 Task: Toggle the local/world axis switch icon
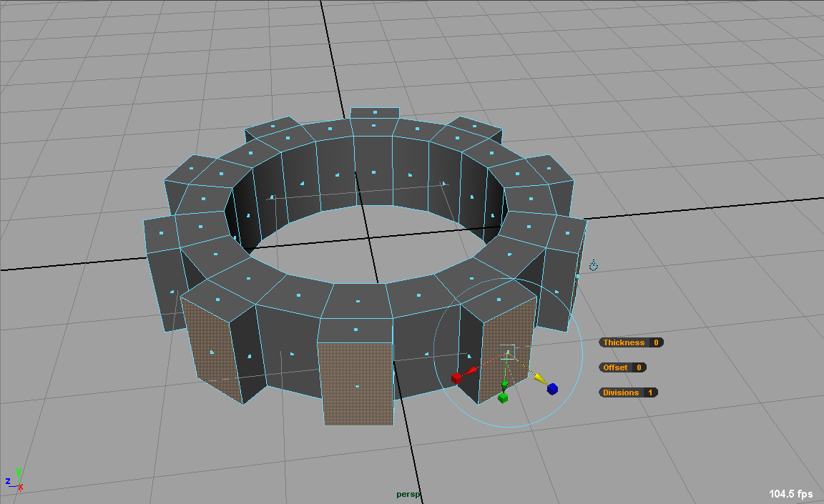593,266
